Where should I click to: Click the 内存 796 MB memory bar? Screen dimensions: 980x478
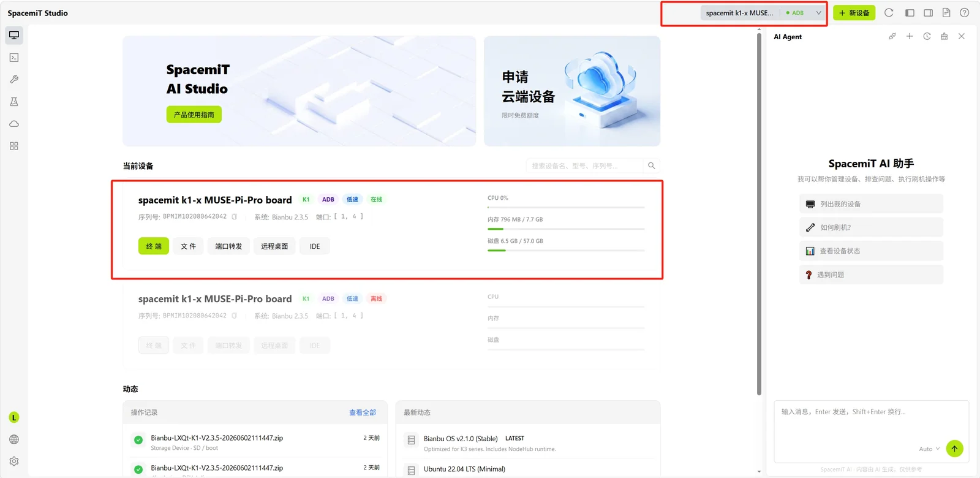(x=566, y=229)
